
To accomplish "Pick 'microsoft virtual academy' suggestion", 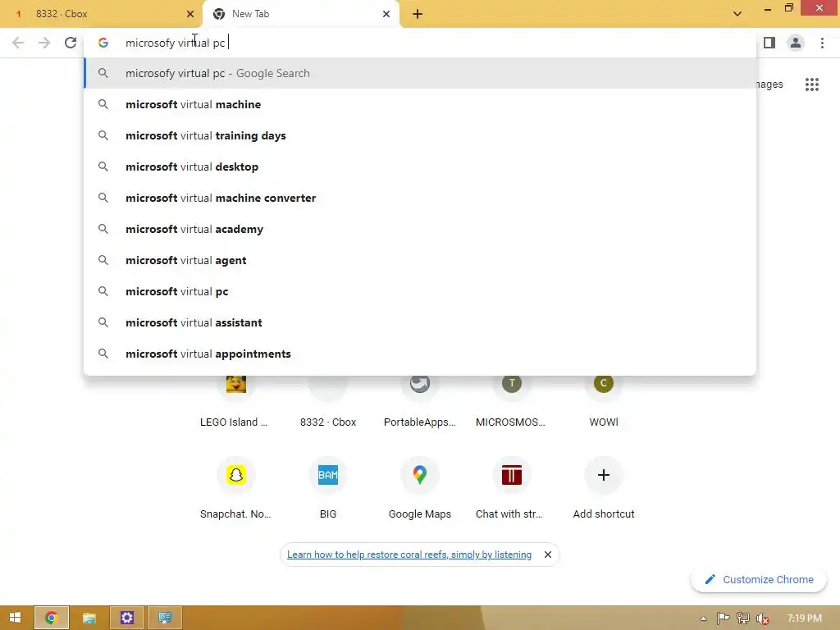I will (x=421, y=230).
